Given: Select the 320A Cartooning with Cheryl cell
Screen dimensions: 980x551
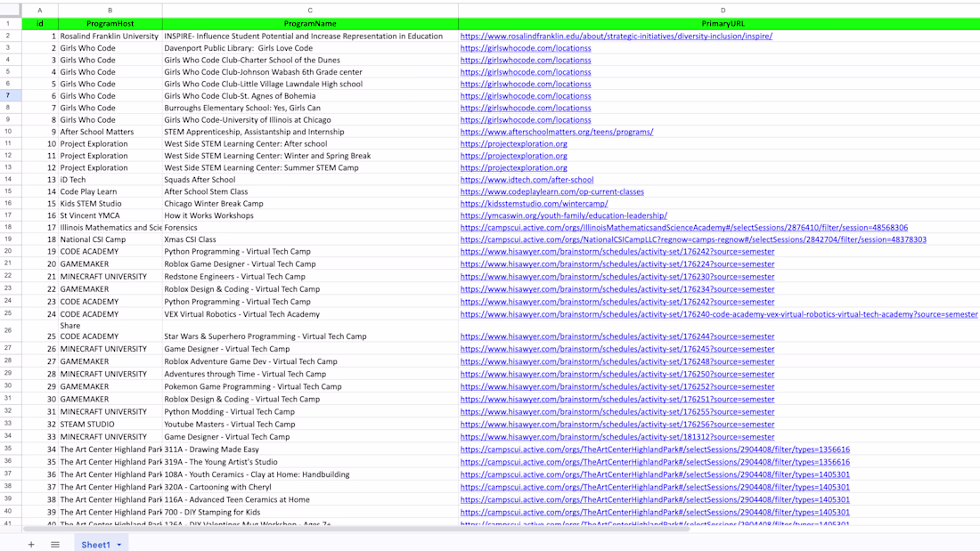Looking at the screenshot, I should 310,487.
